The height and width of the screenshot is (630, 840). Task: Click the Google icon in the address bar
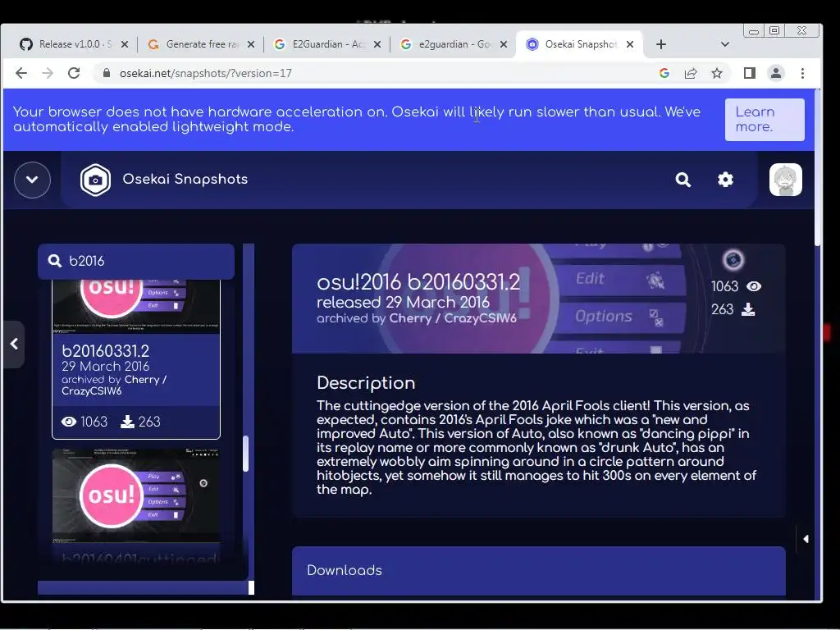click(x=664, y=73)
